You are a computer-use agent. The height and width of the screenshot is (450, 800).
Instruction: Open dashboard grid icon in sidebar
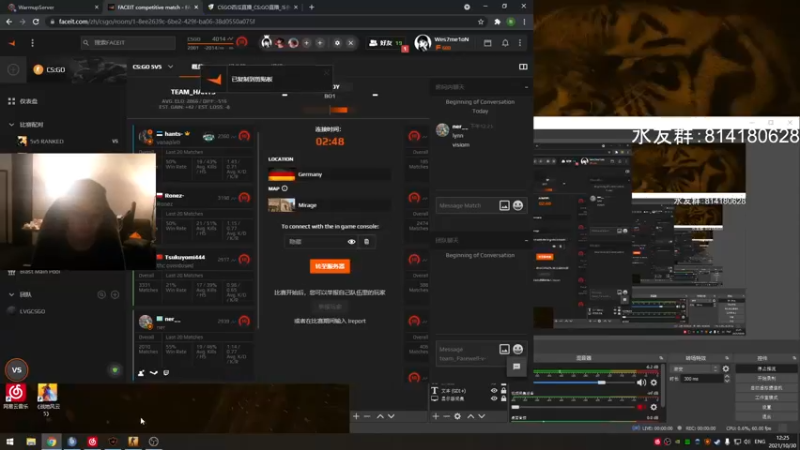pos(11,101)
